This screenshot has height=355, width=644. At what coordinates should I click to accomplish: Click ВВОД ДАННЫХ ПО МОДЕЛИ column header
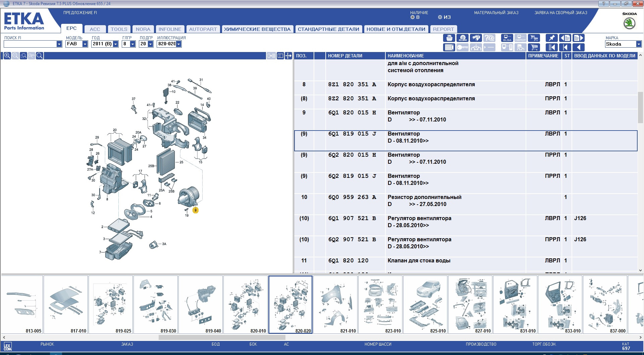pyautogui.click(x=604, y=56)
